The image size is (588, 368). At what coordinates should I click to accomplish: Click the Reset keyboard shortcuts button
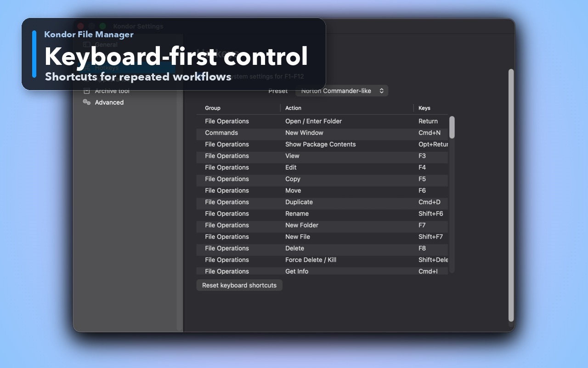pyautogui.click(x=239, y=285)
